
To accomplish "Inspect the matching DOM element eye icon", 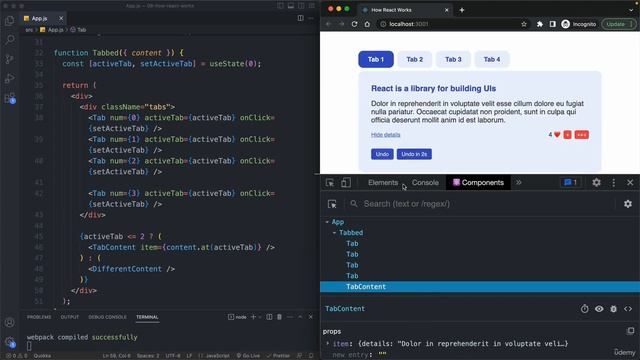I will coord(599,309).
